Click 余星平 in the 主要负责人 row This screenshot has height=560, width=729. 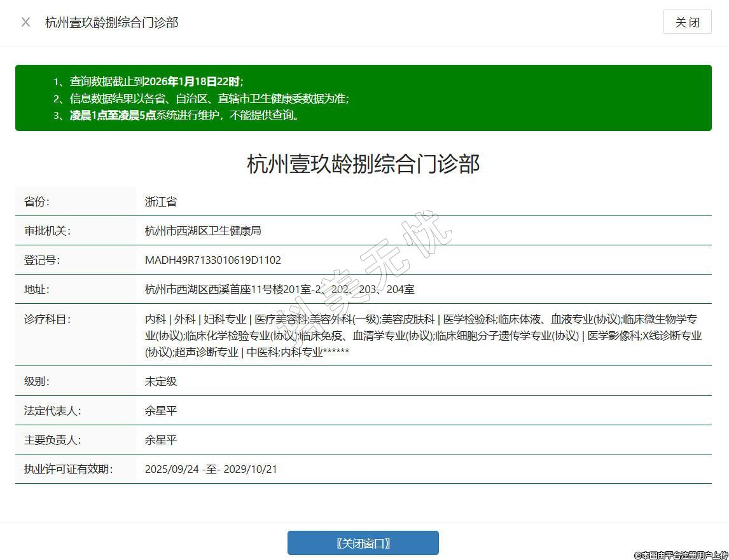coord(161,440)
